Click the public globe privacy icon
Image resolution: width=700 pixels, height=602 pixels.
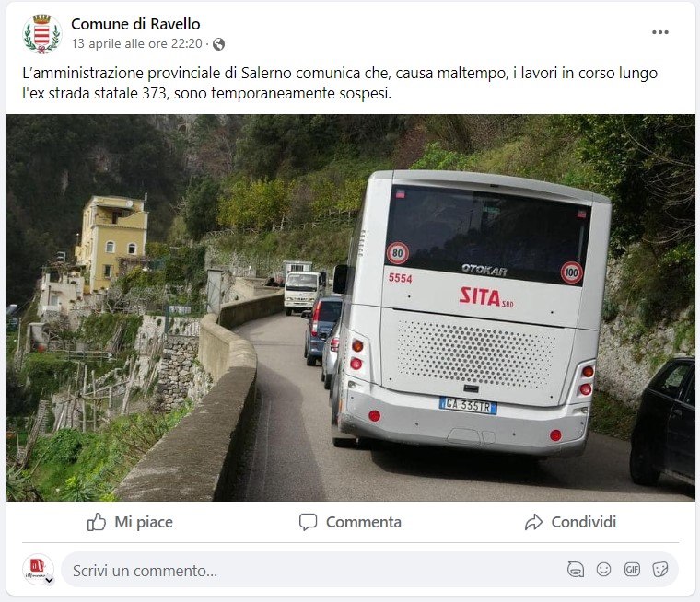click(x=219, y=44)
